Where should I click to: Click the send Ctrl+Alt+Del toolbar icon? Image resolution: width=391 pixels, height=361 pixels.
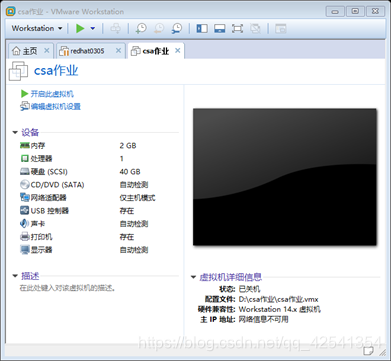tap(115, 29)
